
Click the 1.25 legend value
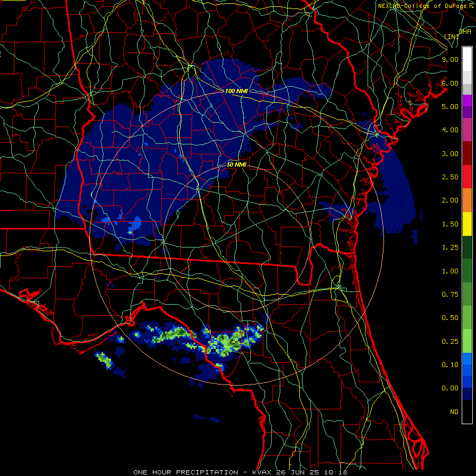point(450,248)
